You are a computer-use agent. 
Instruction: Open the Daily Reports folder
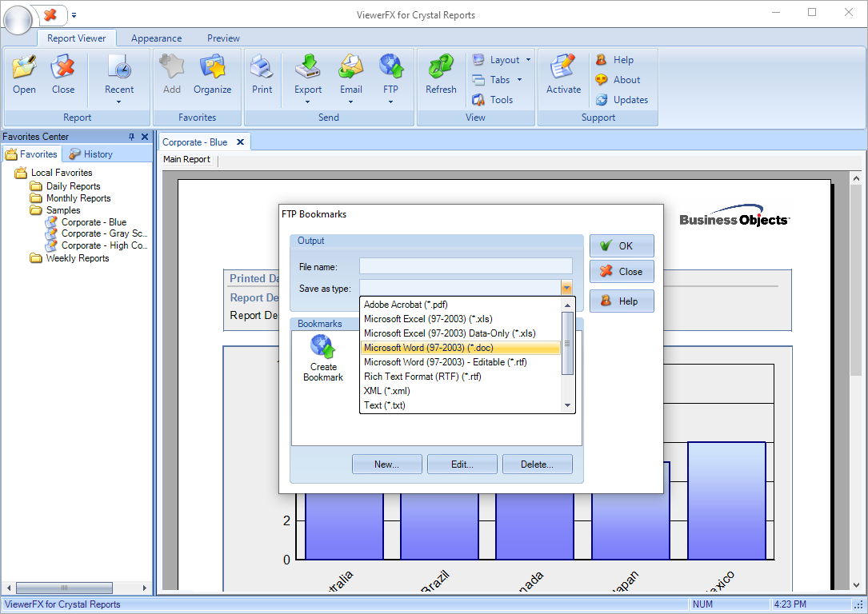click(x=66, y=186)
